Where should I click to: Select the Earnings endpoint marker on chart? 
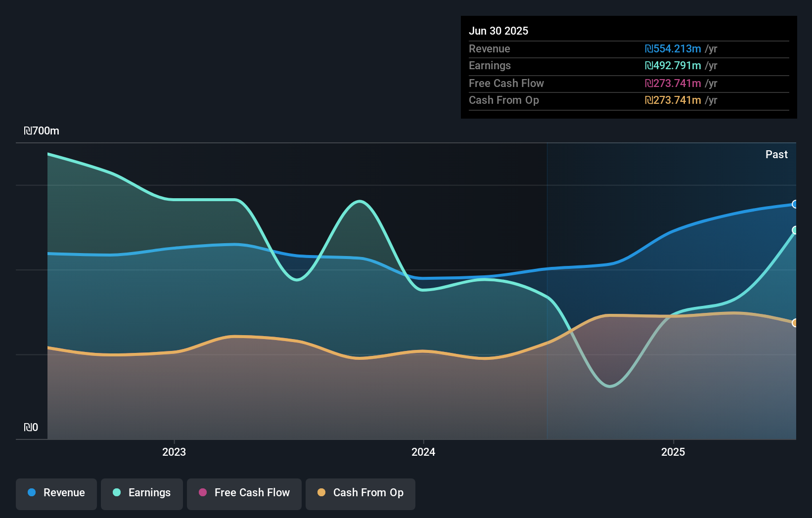[x=795, y=230]
